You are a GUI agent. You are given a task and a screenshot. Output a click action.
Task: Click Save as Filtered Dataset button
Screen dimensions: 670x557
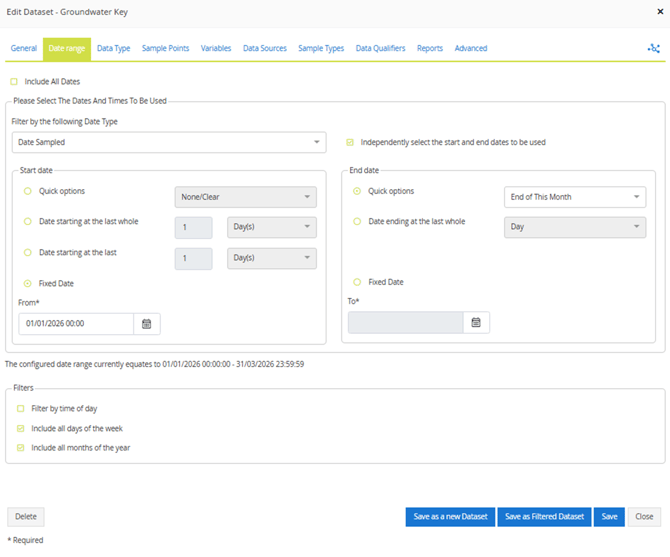pyautogui.click(x=544, y=517)
